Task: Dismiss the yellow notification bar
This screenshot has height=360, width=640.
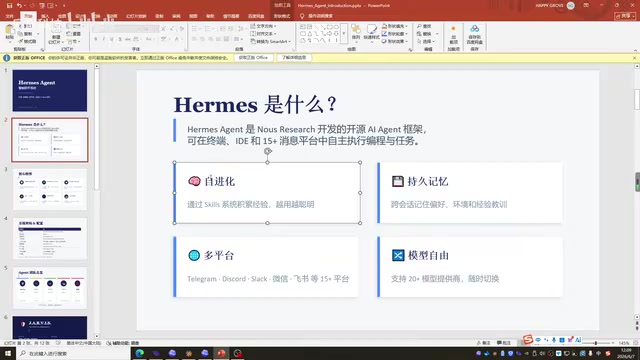Action: pos(635,58)
